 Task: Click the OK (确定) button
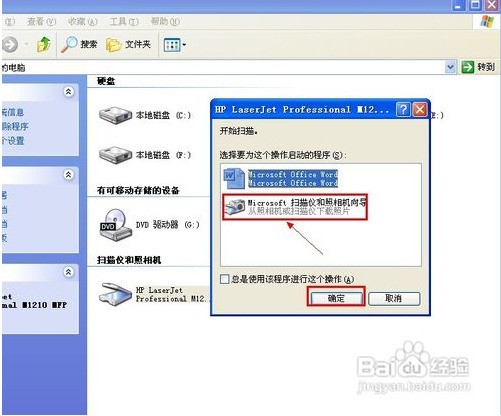(x=336, y=298)
